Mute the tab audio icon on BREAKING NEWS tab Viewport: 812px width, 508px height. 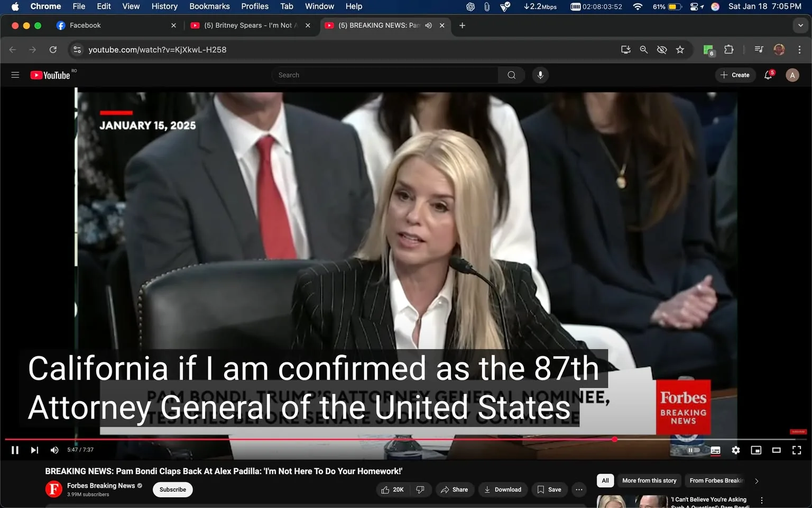(x=428, y=25)
